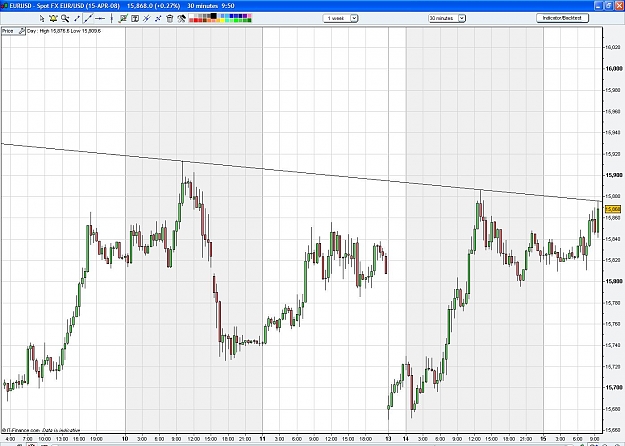Viewport: 625px width, 446px height.
Task: Open the alert bell tool
Action: pos(53,18)
